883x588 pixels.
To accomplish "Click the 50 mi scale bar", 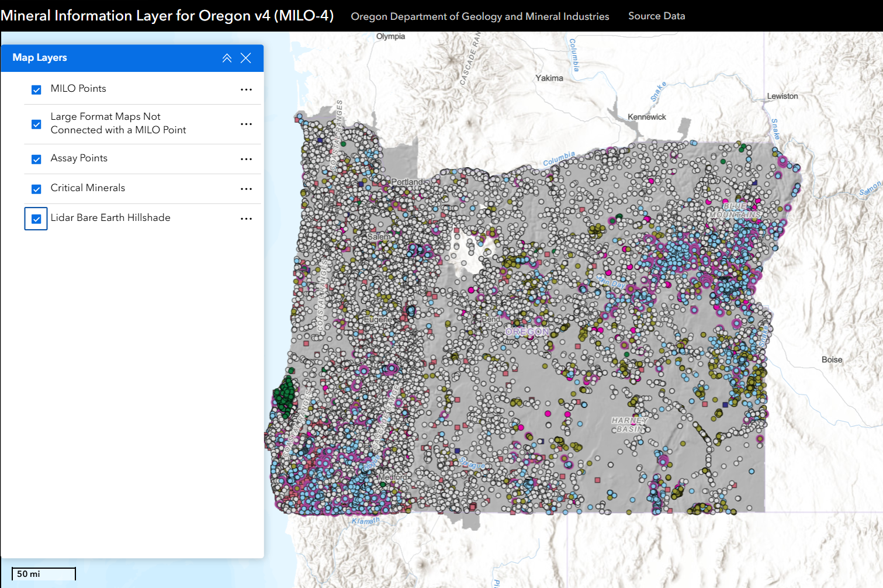I will pos(44,574).
